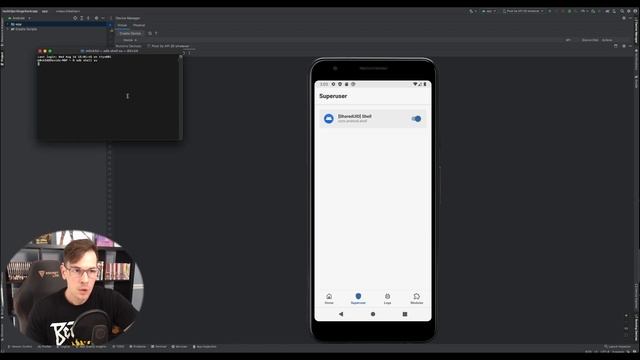This screenshot has width=640, height=360.
Task: Open the Superuser tab in bottom navigation
Action: coord(358,298)
